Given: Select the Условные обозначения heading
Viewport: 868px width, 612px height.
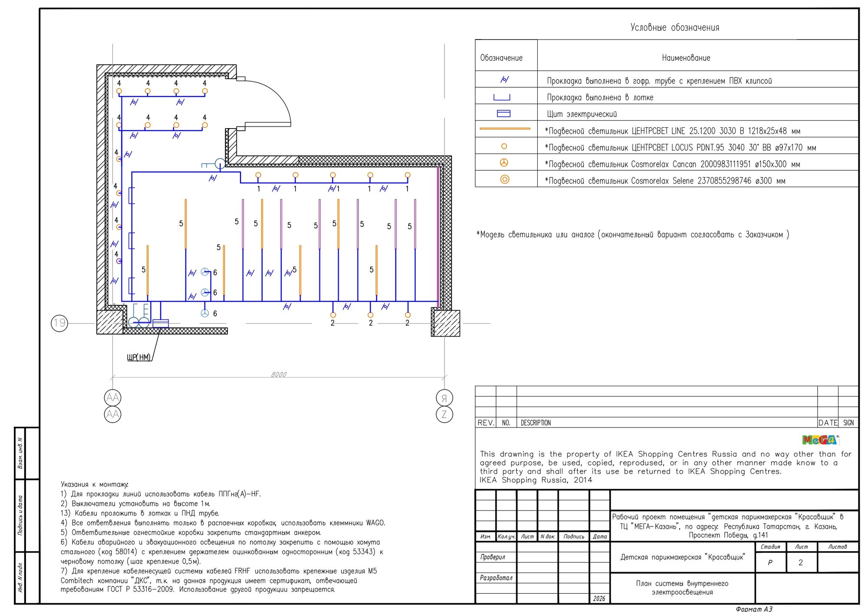Looking at the screenshot, I should point(675,27).
